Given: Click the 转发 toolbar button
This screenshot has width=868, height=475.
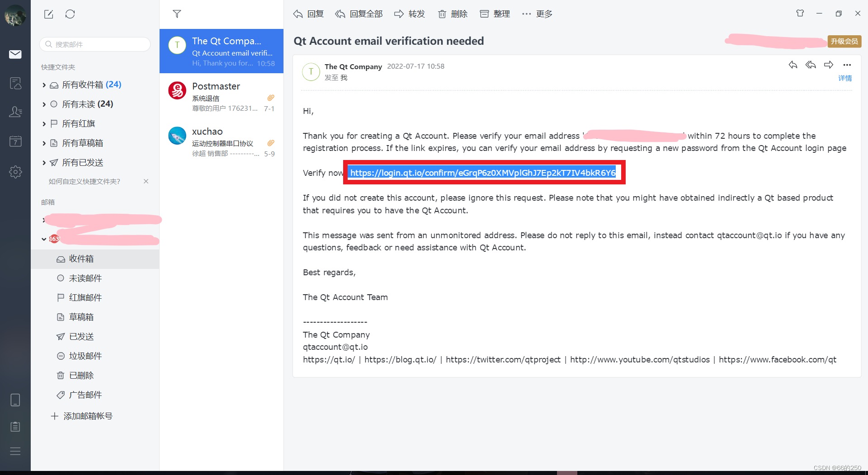Looking at the screenshot, I should [410, 14].
